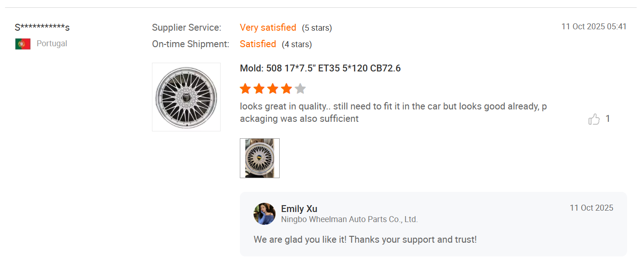
Task: Click the reviewer name S***********s
Action: pyautogui.click(x=42, y=27)
